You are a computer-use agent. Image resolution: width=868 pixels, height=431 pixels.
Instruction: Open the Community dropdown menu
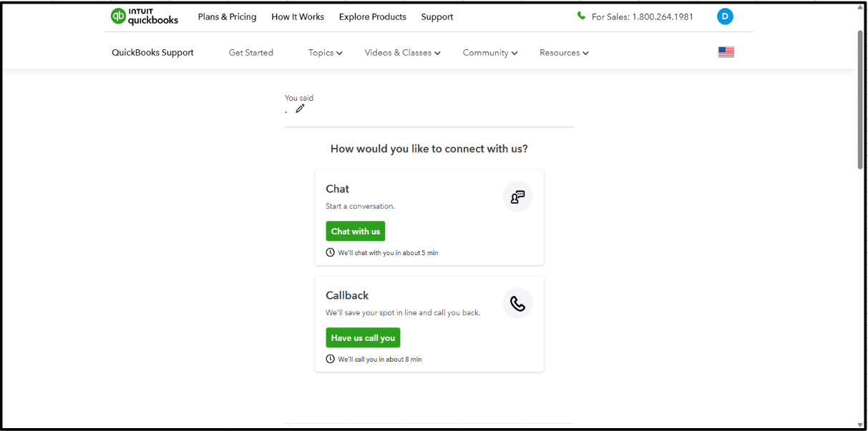click(x=489, y=53)
